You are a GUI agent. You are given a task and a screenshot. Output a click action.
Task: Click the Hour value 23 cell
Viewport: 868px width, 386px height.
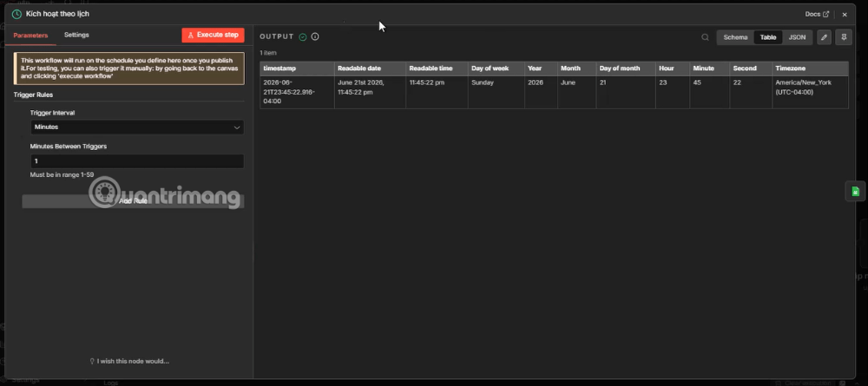(673, 92)
